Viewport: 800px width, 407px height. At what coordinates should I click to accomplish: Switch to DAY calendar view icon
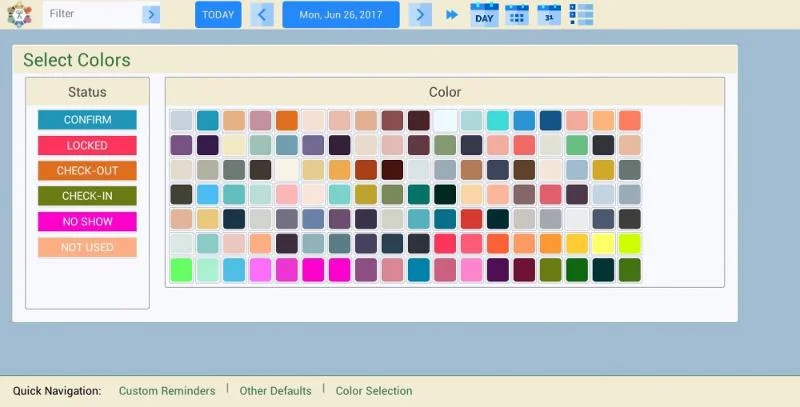coord(484,15)
